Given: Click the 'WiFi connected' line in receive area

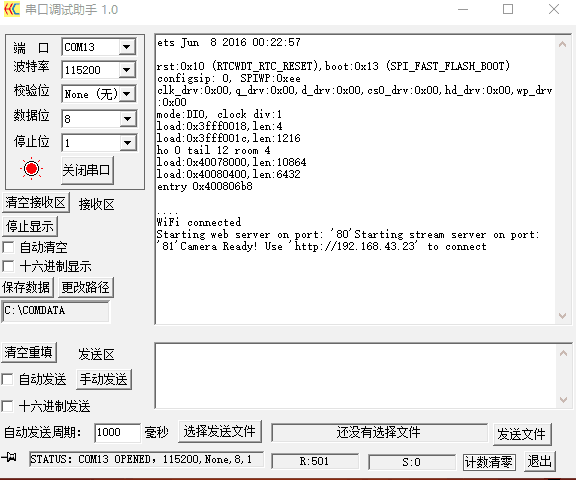Looking at the screenshot, I should coord(199,222).
